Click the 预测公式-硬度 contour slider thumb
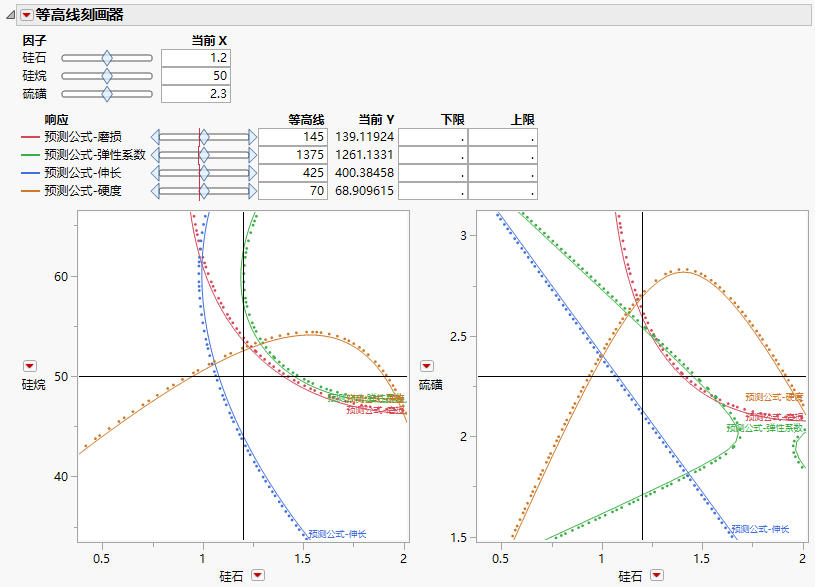The image size is (815, 587). [204, 191]
